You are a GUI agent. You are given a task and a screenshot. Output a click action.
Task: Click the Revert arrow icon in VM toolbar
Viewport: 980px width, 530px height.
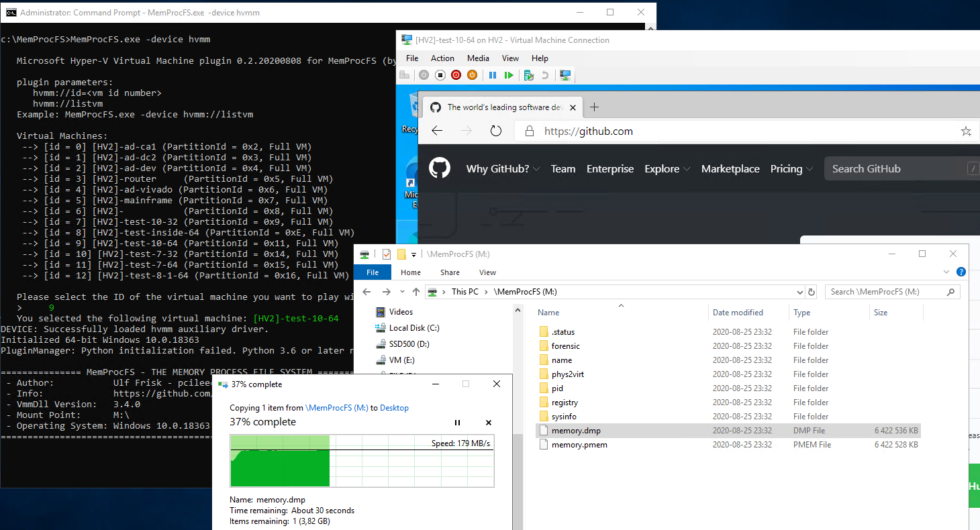[545, 75]
